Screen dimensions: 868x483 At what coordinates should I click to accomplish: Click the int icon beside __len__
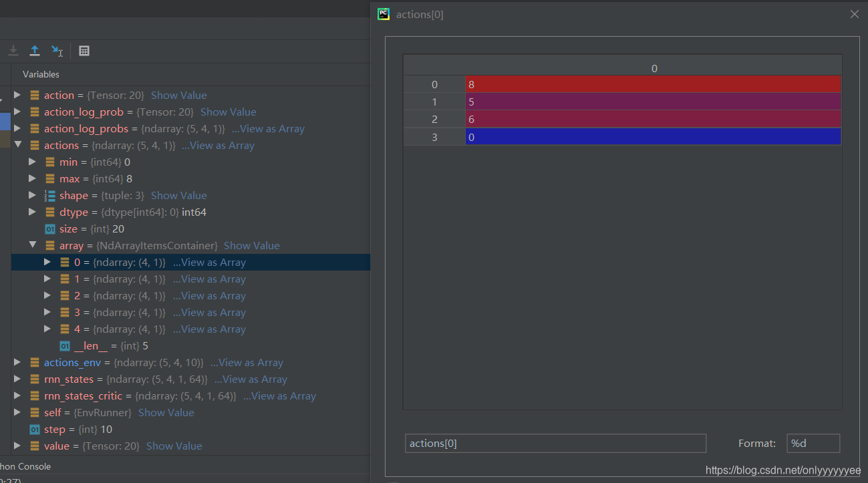[65, 346]
